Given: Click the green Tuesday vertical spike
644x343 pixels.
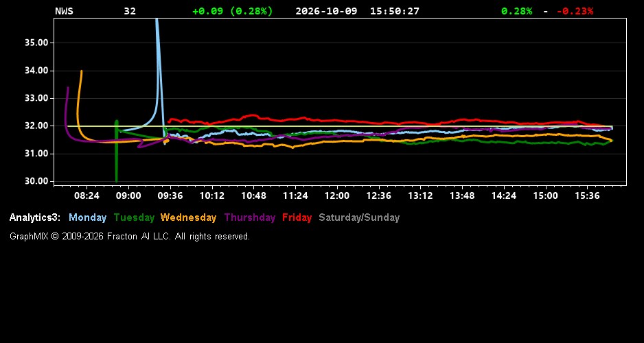Looking at the screenshot, I should pos(117,151).
